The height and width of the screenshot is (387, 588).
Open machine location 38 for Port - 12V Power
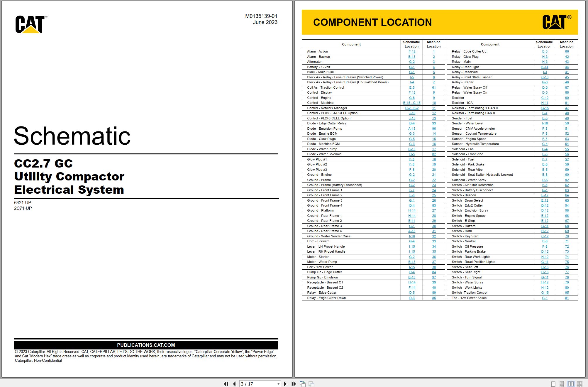[x=434, y=267]
